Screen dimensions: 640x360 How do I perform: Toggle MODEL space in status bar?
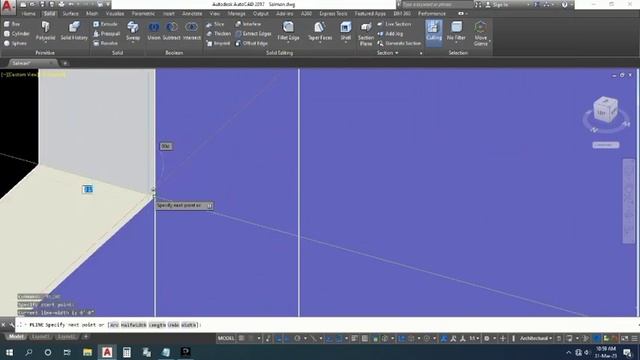226,338
